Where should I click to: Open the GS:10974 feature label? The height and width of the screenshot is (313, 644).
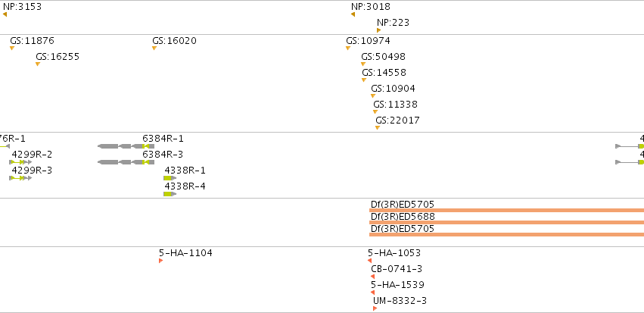(x=368, y=41)
